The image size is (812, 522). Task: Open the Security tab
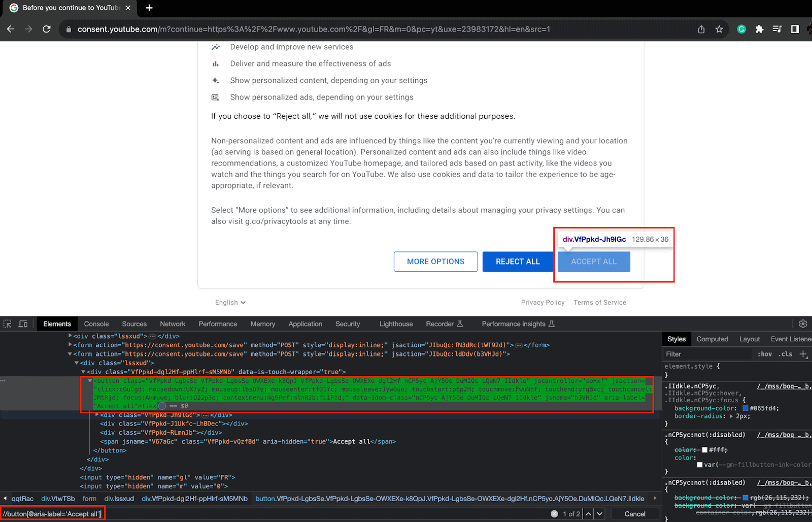point(348,323)
